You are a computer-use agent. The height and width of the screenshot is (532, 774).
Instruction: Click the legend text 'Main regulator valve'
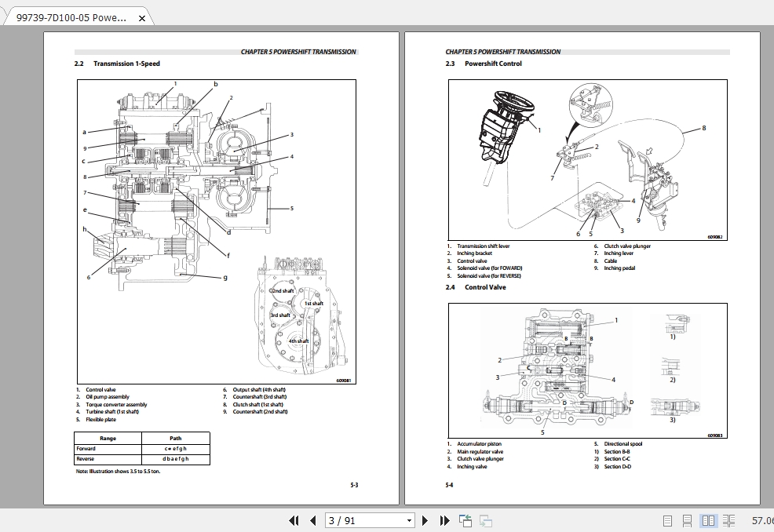tap(480, 451)
